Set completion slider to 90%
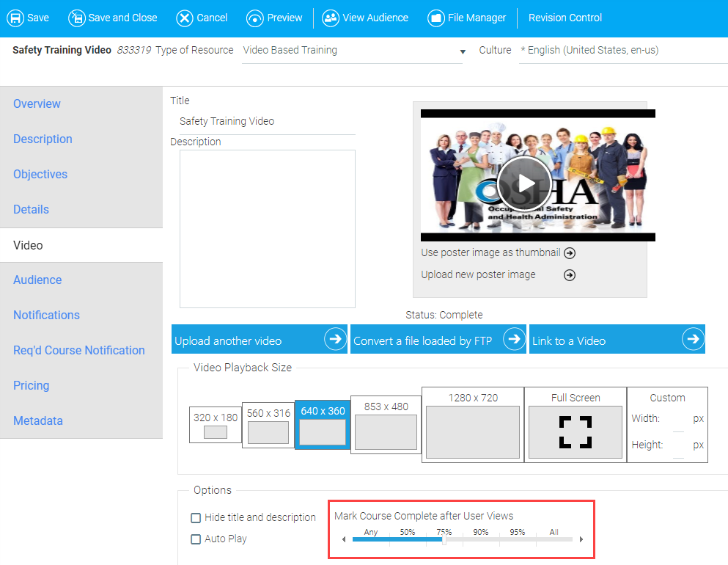Image resolution: width=728 pixels, height=565 pixels. [x=481, y=539]
